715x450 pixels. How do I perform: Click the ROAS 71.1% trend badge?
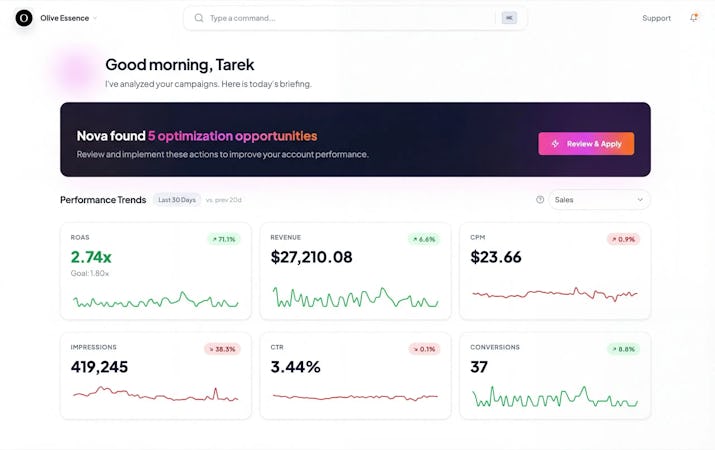224,239
